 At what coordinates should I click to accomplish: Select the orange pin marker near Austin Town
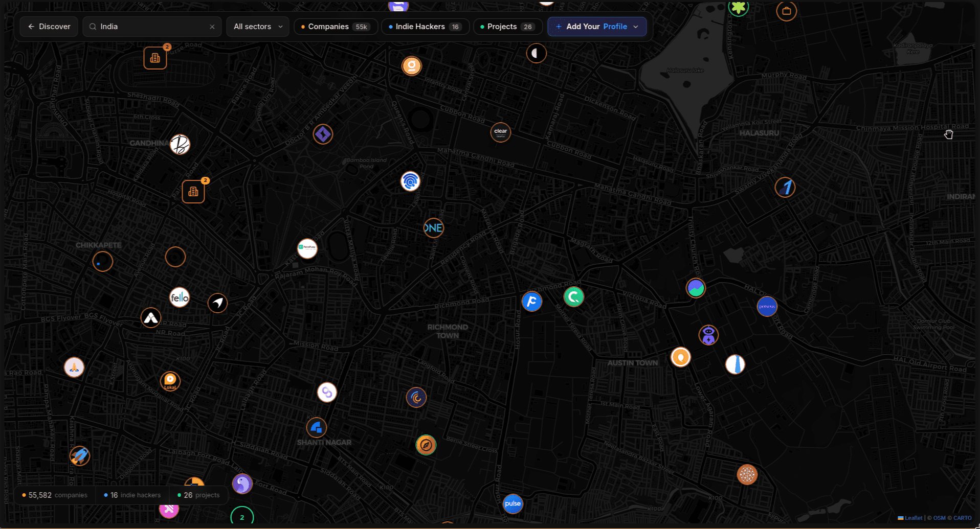point(681,357)
